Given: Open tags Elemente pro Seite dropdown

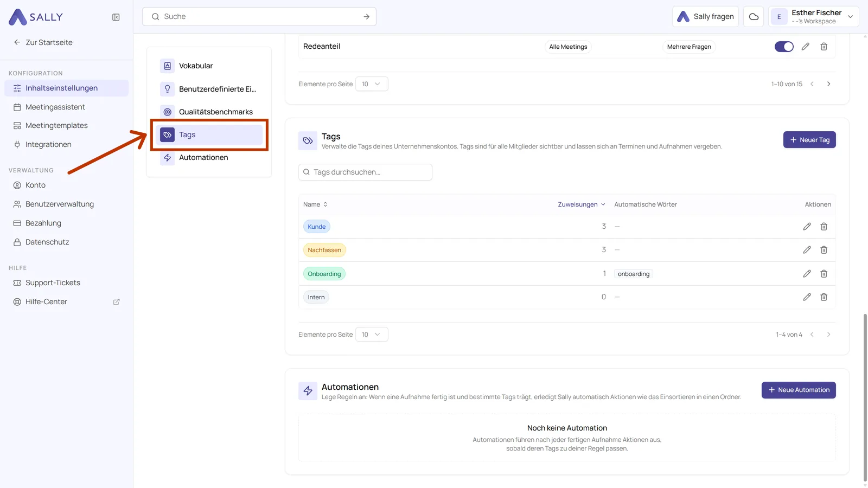Looking at the screenshot, I should [372, 335].
